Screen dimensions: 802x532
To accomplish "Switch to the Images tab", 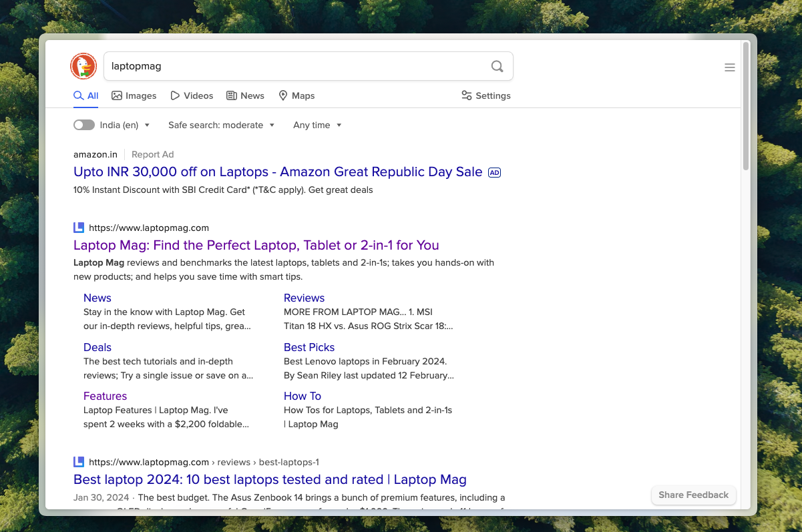I will (134, 95).
